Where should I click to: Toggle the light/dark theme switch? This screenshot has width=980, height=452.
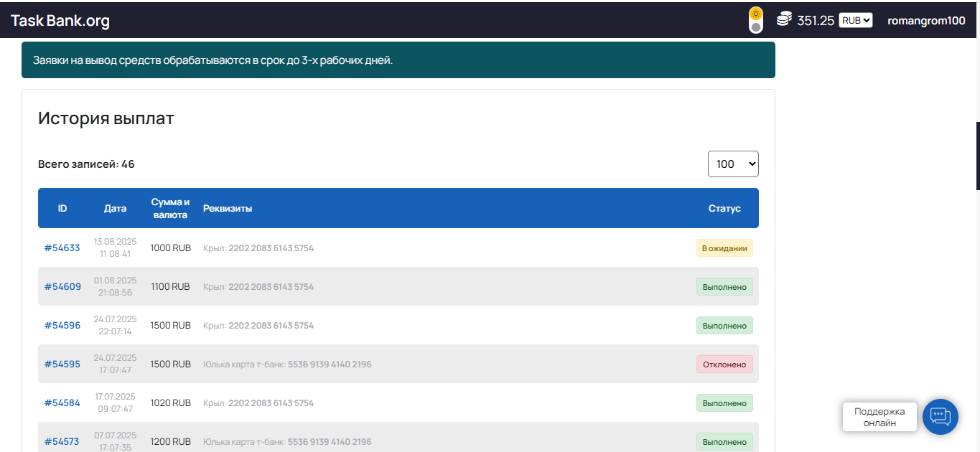coord(755,20)
